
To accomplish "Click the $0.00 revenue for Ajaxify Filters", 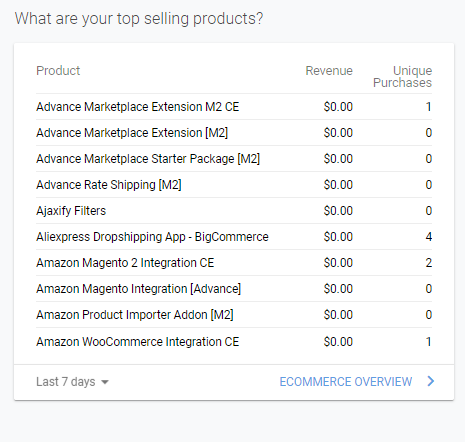I will click(x=338, y=211).
